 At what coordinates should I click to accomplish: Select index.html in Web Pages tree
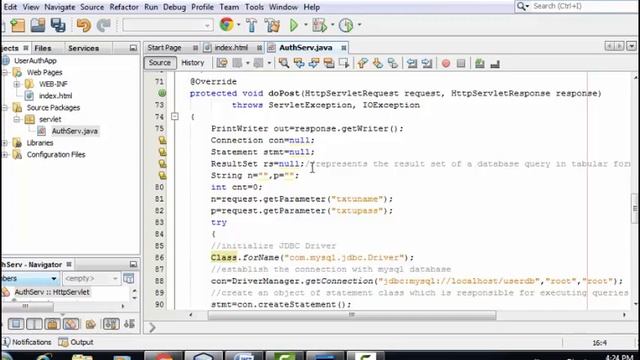[56, 96]
